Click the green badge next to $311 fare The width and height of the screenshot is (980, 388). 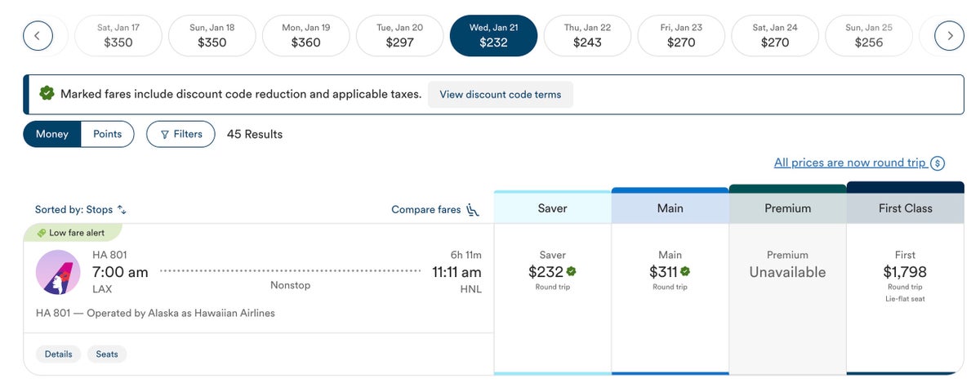point(685,272)
